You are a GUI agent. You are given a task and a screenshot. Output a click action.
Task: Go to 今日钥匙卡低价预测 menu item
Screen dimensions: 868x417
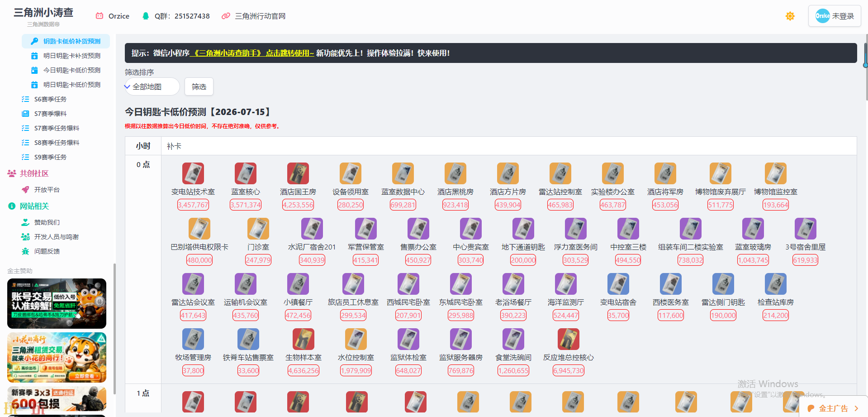coord(66,70)
